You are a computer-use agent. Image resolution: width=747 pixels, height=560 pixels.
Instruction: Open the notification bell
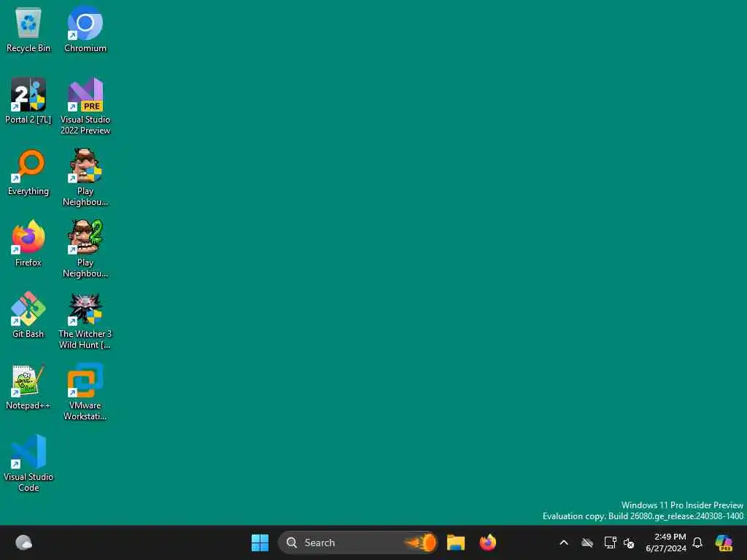point(697,542)
